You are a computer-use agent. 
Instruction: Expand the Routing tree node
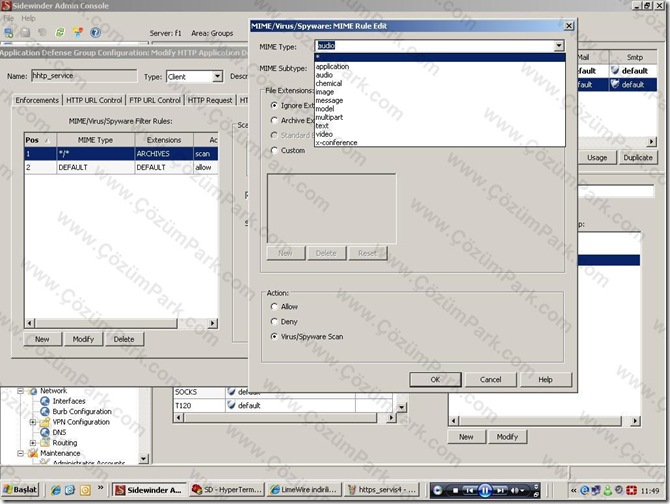pyautogui.click(x=32, y=443)
